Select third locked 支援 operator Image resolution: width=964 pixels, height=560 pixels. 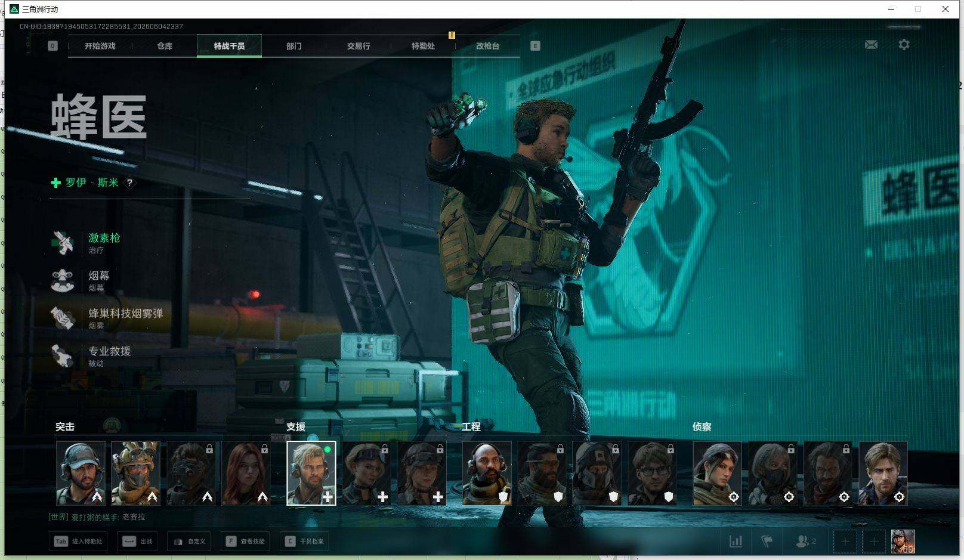[x=422, y=473]
